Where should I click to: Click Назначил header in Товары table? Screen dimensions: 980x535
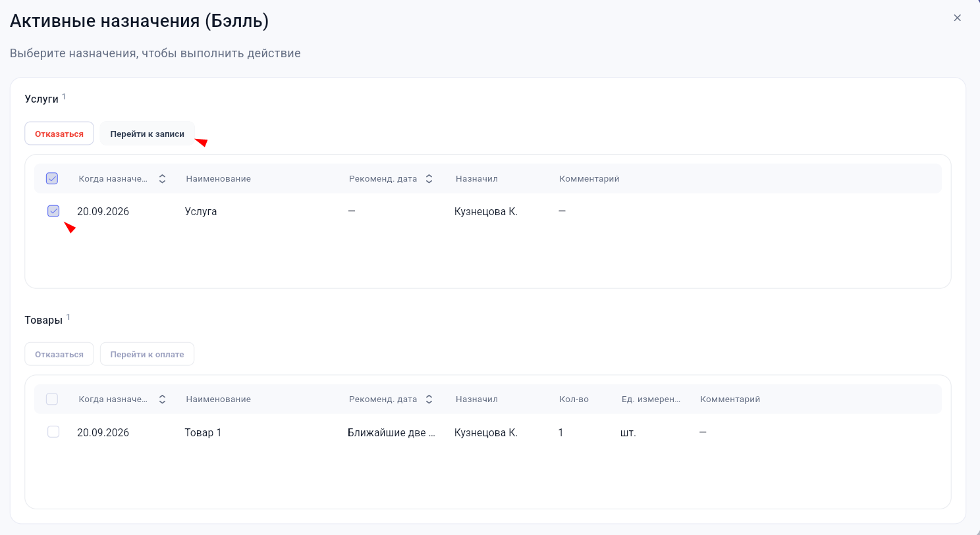pyautogui.click(x=477, y=399)
